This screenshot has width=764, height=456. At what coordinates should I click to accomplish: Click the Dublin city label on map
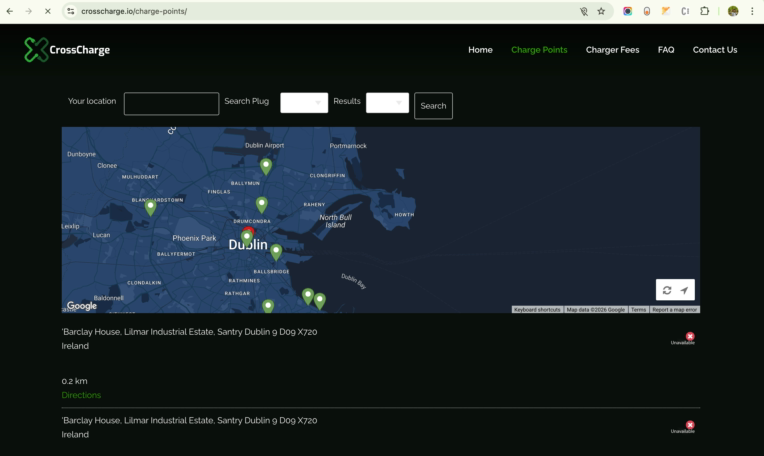(248, 245)
